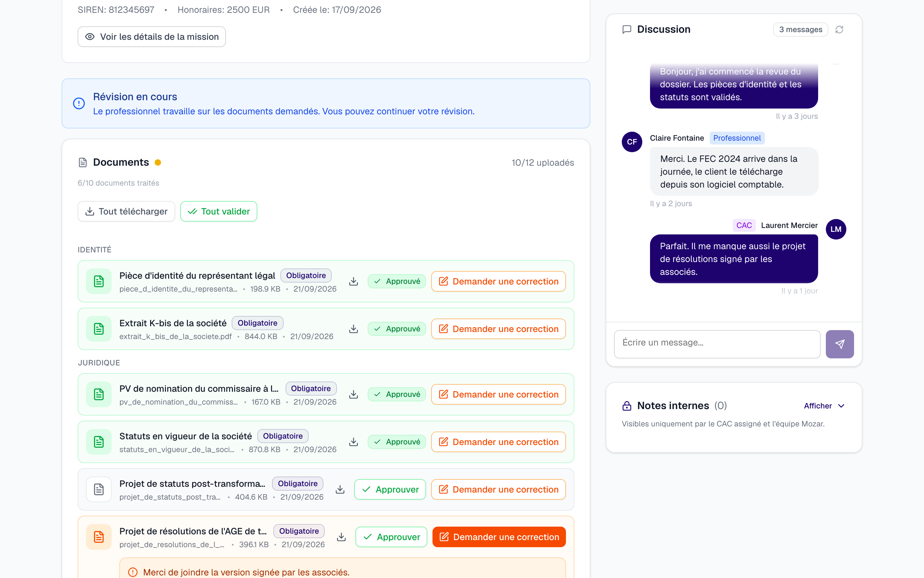Click the speech bubble icon beside Discussion
The height and width of the screenshot is (578, 924).
627,30
